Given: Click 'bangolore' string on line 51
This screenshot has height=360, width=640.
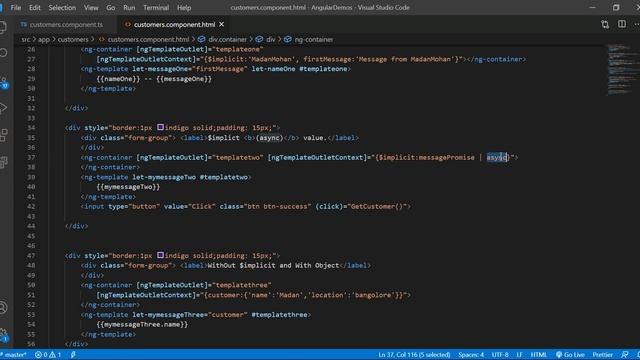Looking at the screenshot, I should tap(373, 295).
